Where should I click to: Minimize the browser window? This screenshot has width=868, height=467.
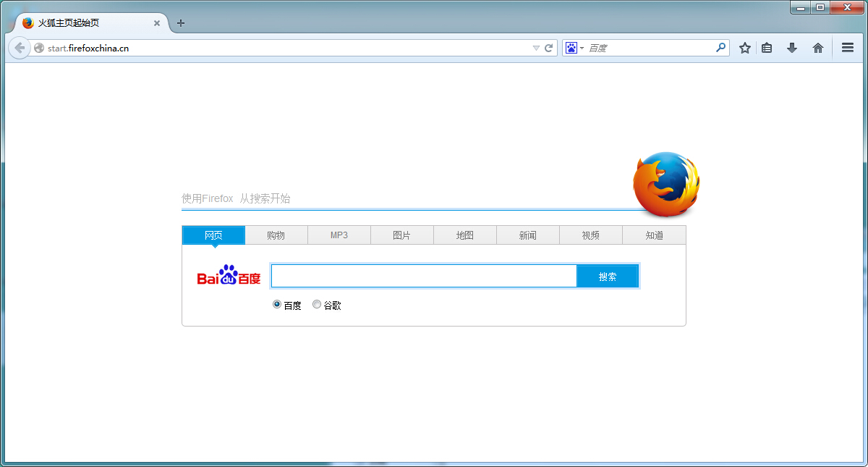(x=801, y=7)
